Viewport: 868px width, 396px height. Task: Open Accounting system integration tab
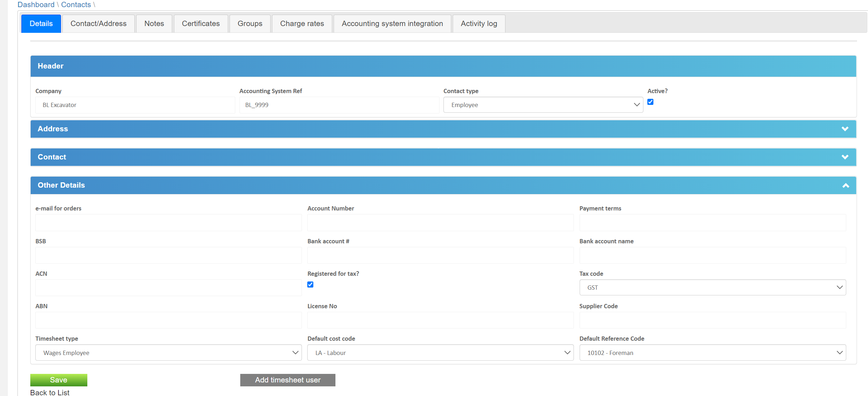[392, 24]
